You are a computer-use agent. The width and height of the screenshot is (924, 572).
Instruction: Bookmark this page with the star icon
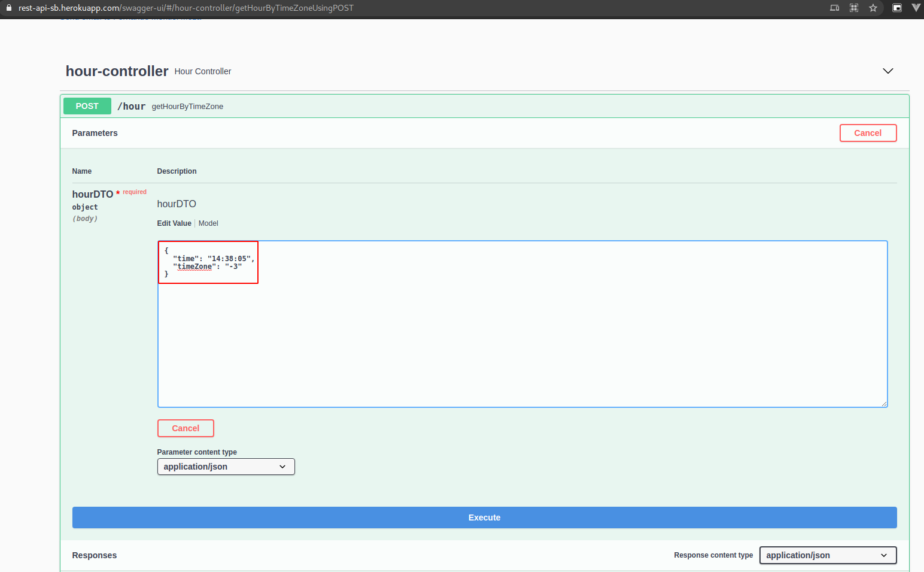click(873, 8)
